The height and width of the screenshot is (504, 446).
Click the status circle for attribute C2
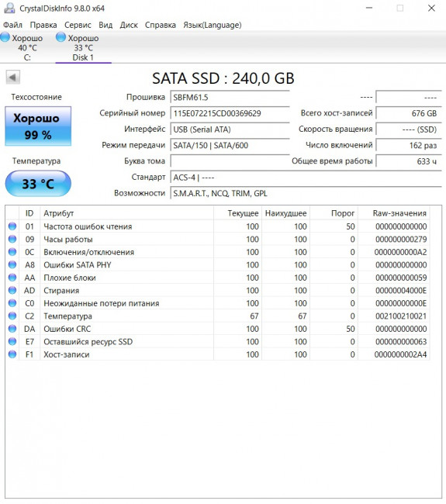click(12, 316)
